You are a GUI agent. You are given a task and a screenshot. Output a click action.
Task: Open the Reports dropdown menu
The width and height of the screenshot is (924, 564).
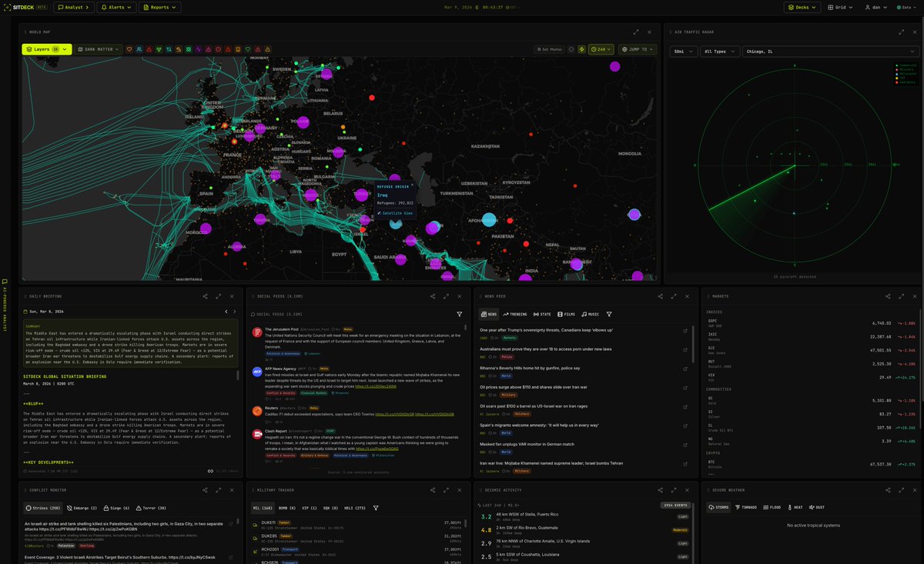tap(160, 7)
